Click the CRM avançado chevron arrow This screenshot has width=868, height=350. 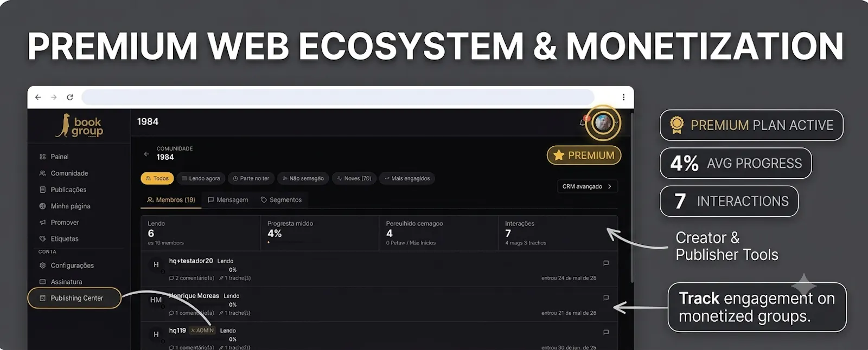click(610, 186)
